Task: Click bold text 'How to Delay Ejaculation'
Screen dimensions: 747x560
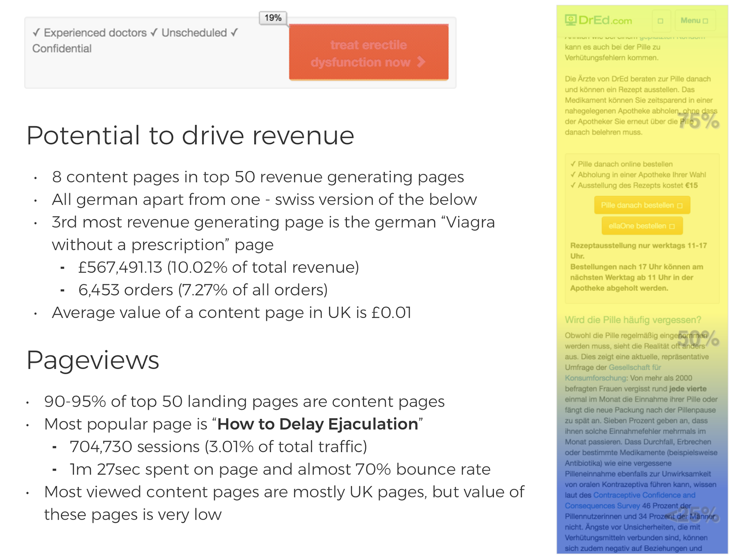Action: tap(317, 424)
